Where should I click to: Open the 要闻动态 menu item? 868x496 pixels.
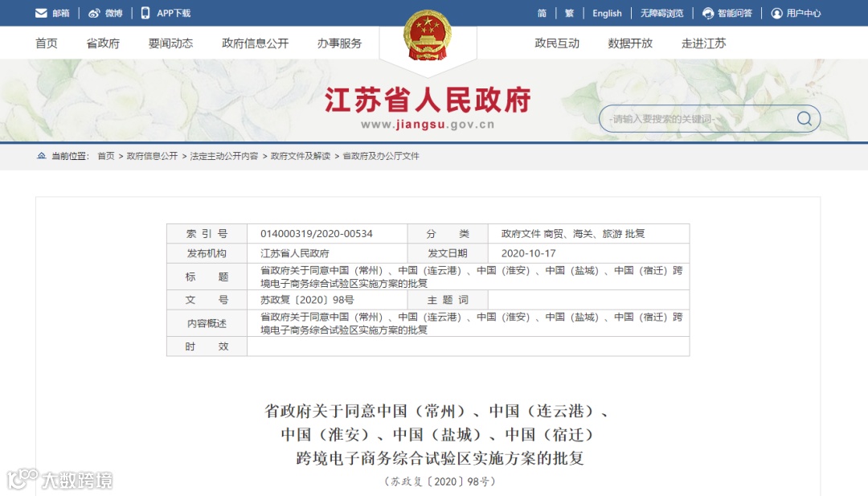pyautogui.click(x=170, y=43)
